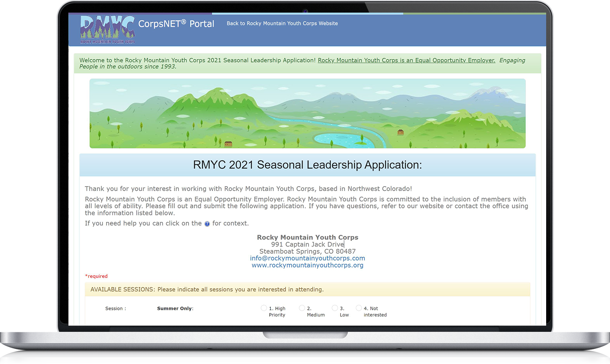Open the Equal Opportunity Employer link
The width and height of the screenshot is (610, 364).
[406, 60]
